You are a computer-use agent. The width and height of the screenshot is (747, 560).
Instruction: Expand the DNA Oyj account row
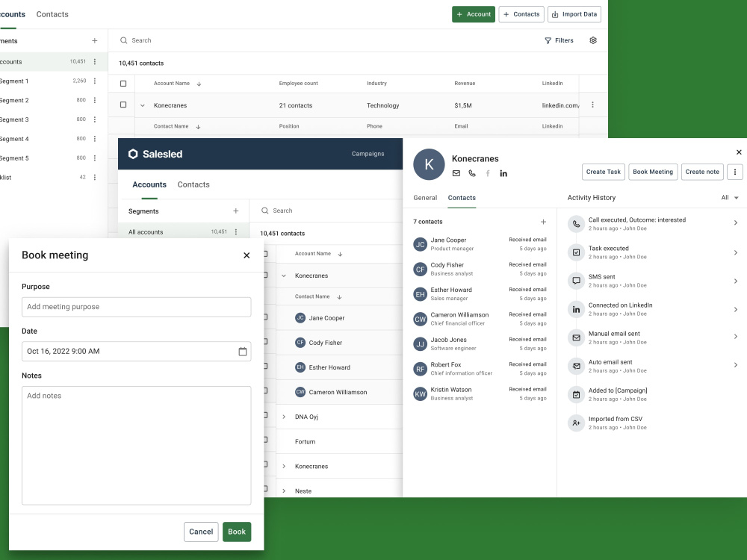click(284, 417)
